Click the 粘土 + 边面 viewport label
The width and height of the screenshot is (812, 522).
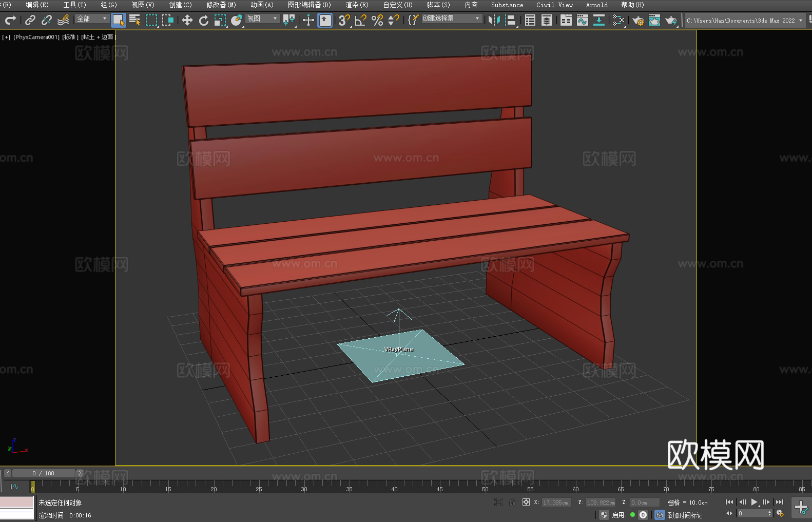(98, 37)
